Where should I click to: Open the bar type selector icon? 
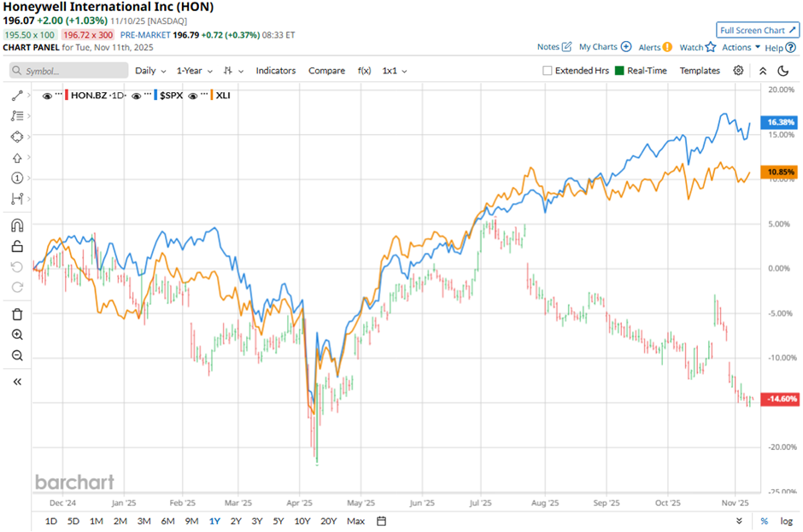coord(228,71)
